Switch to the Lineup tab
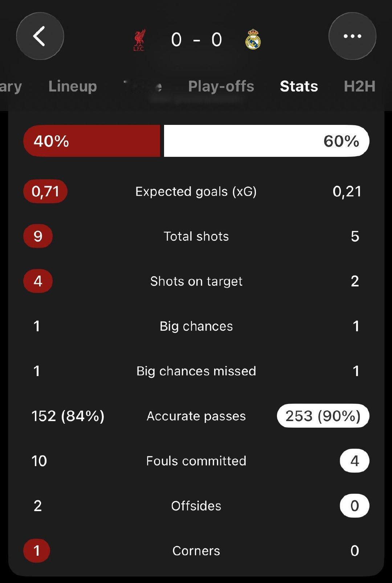Image resolution: width=392 pixels, height=583 pixels. tap(73, 86)
